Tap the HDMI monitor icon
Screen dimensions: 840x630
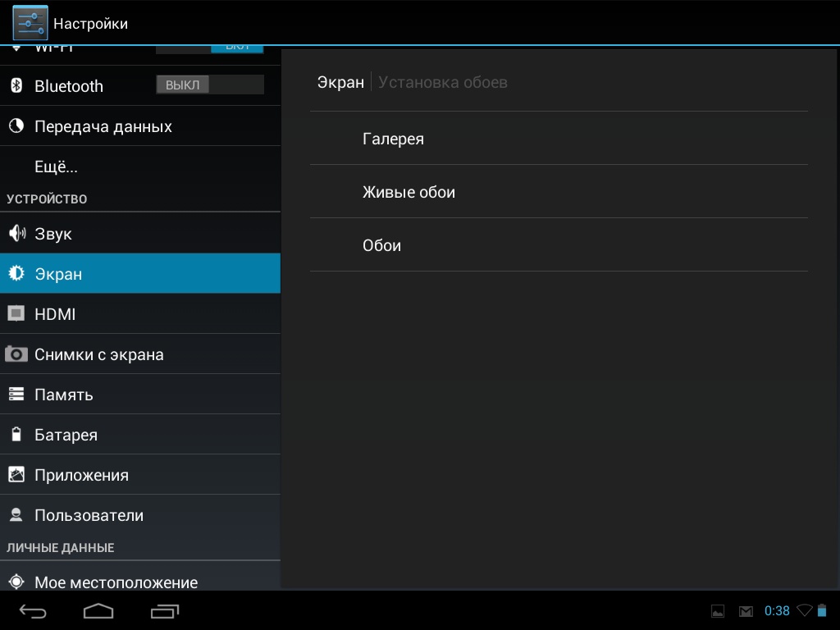(x=16, y=313)
